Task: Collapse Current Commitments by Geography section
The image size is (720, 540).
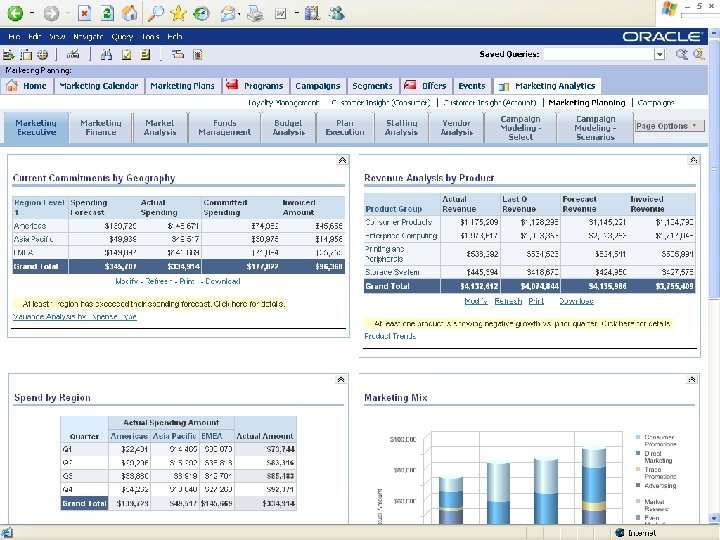Action: point(342,160)
